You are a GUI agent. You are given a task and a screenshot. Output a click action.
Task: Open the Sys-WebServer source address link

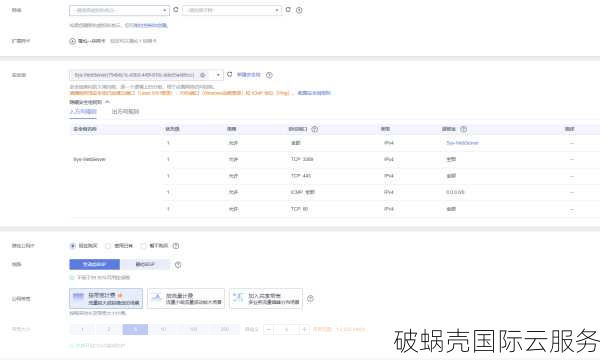pos(462,143)
